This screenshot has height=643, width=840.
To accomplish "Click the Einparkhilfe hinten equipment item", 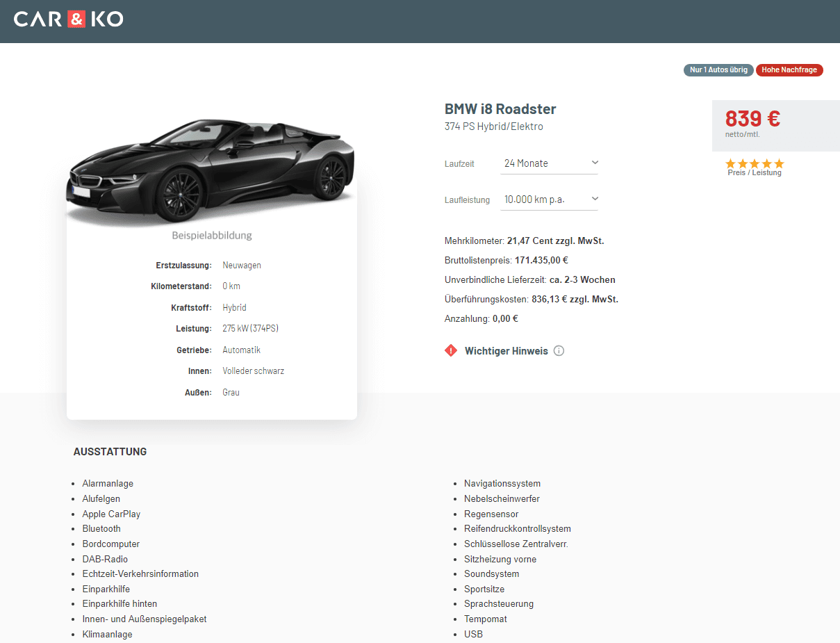I will pos(120,604).
